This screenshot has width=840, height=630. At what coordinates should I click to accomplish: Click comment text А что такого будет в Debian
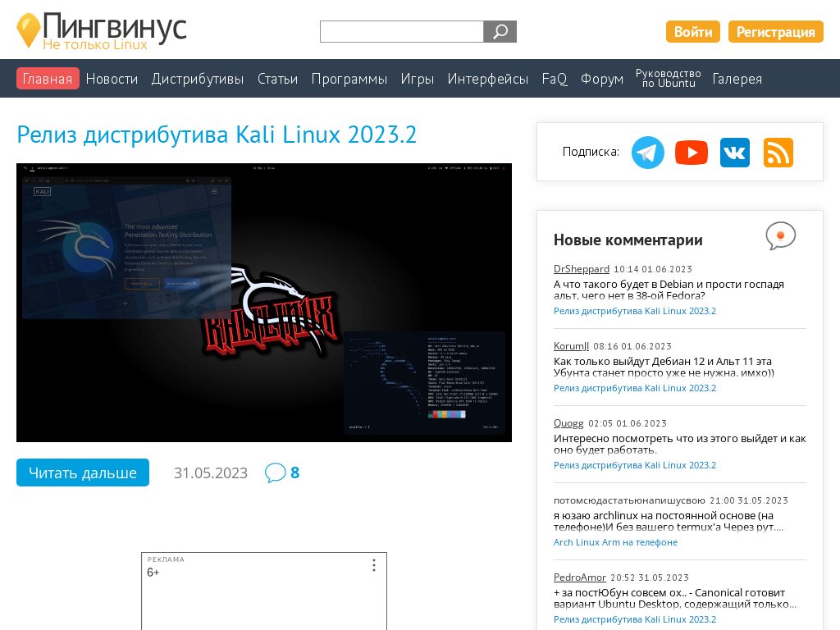coord(669,290)
